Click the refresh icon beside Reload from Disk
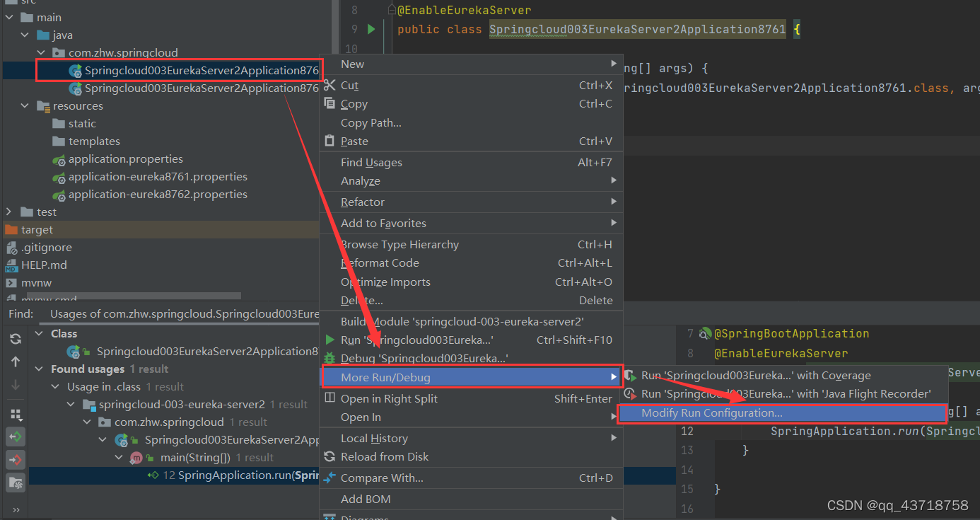The image size is (980, 520). (329, 456)
